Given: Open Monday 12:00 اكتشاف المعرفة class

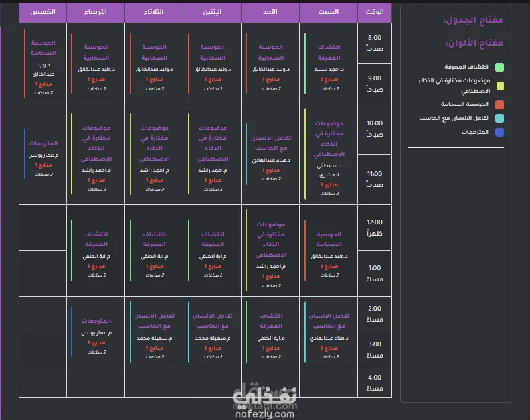Looking at the screenshot, I should 213,251.
